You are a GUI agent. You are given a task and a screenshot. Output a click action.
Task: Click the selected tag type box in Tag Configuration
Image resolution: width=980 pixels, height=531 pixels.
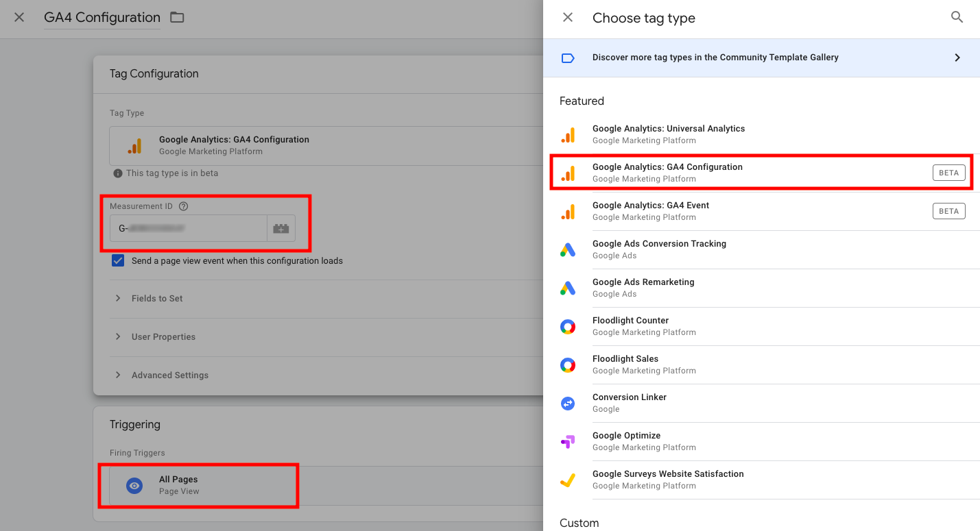click(x=326, y=145)
